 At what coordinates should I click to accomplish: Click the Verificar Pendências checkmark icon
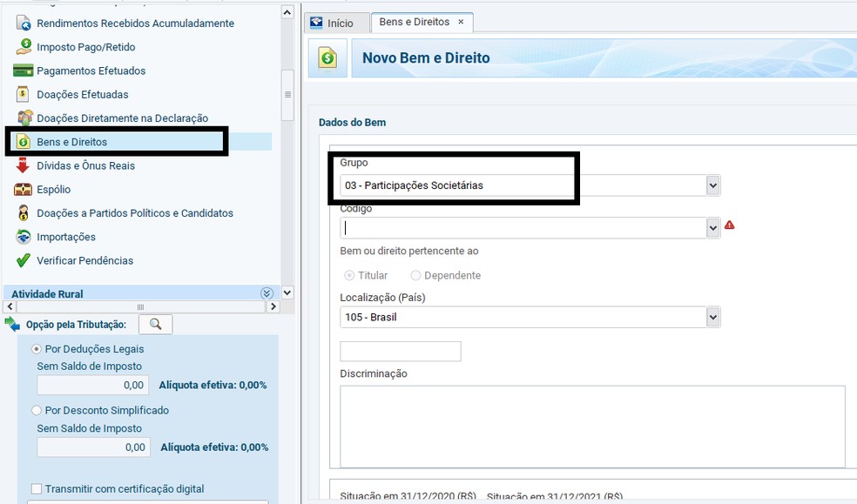click(x=22, y=260)
